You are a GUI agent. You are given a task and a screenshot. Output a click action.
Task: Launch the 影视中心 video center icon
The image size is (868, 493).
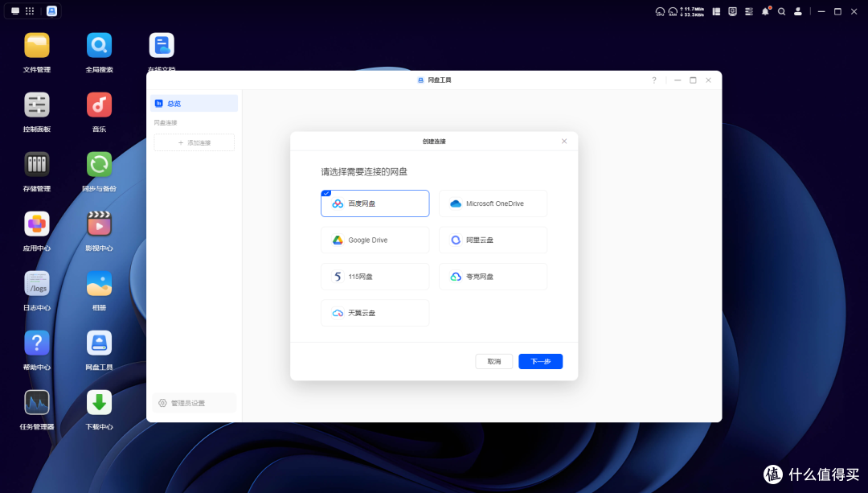click(x=99, y=224)
